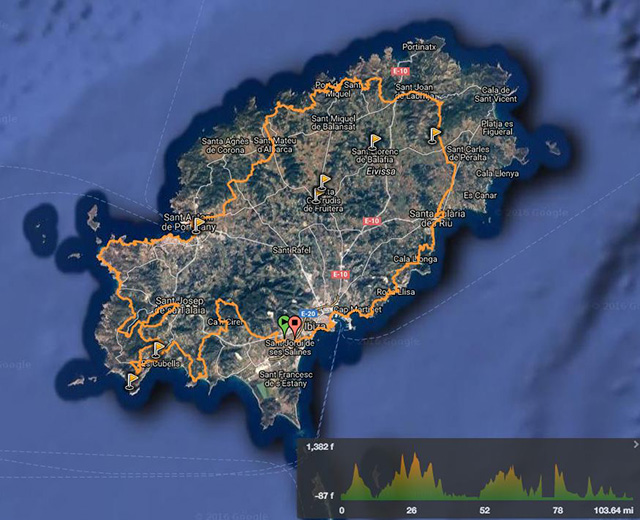Select the flag west of Sant Carles de Peralta

pyautogui.click(x=435, y=136)
